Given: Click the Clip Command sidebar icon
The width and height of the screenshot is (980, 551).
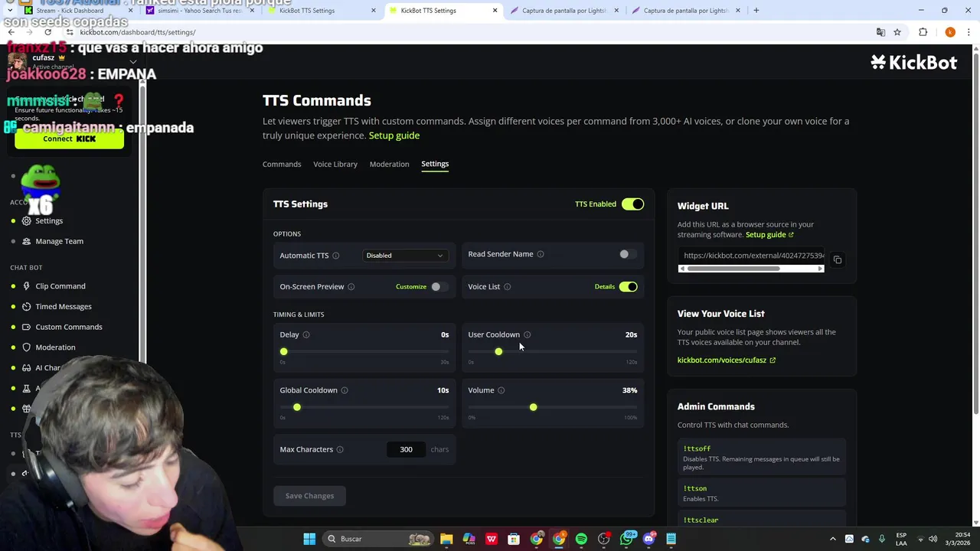Looking at the screenshot, I should tap(27, 286).
